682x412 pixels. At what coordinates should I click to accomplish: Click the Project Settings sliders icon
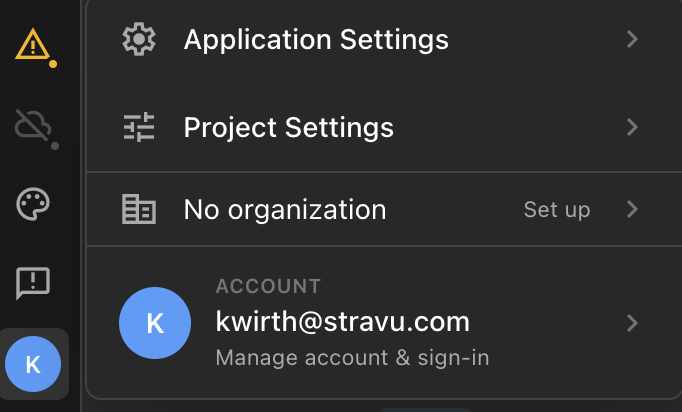click(x=139, y=127)
